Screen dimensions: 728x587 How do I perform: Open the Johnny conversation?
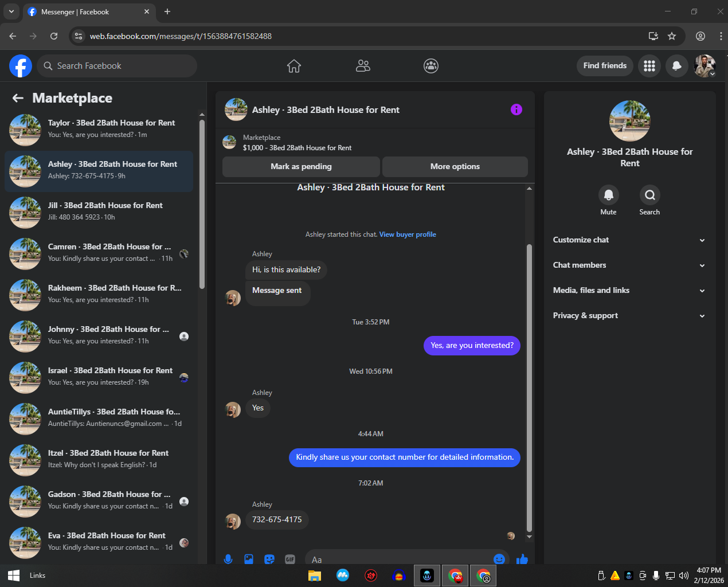click(x=99, y=336)
